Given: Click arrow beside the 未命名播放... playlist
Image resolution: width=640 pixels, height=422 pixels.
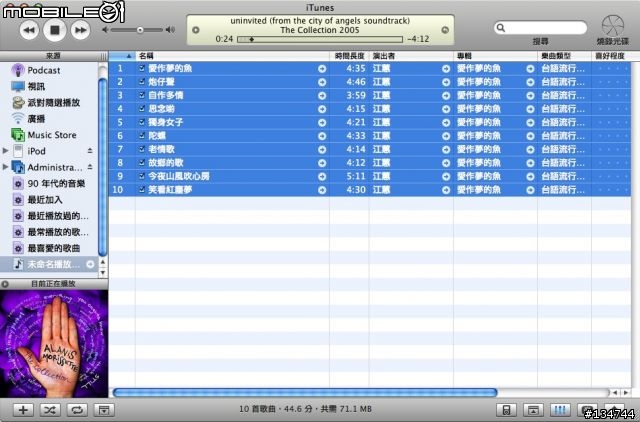Looking at the screenshot, I should pyautogui.click(x=90, y=264).
